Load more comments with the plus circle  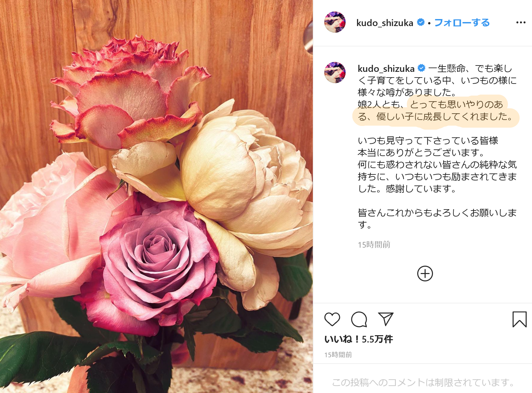(425, 274)
